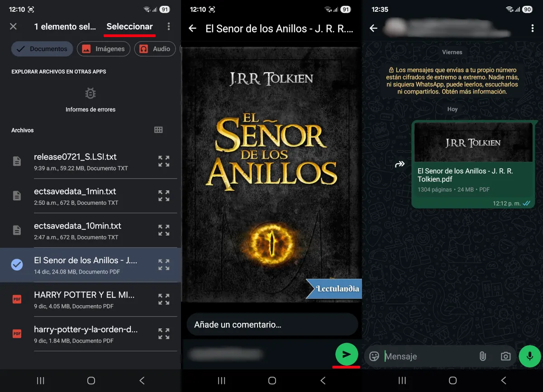Image resolution: width=543 pixels, height=392 pixels.
Task: Tap the PDF icon next to HARRY POTTER file
Action: [17, 299]
